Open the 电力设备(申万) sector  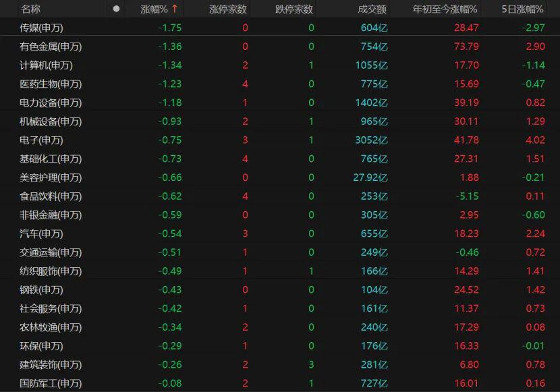51,103
